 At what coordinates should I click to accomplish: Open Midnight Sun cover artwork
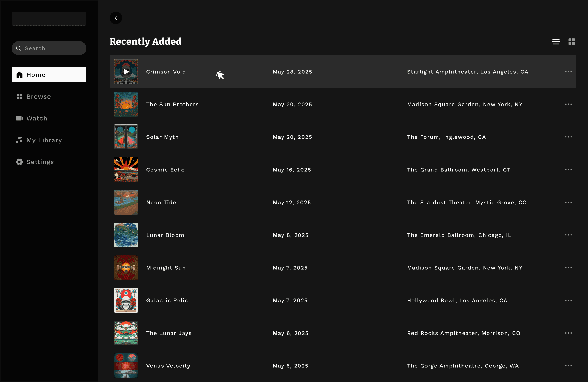[x=126, y=268]
